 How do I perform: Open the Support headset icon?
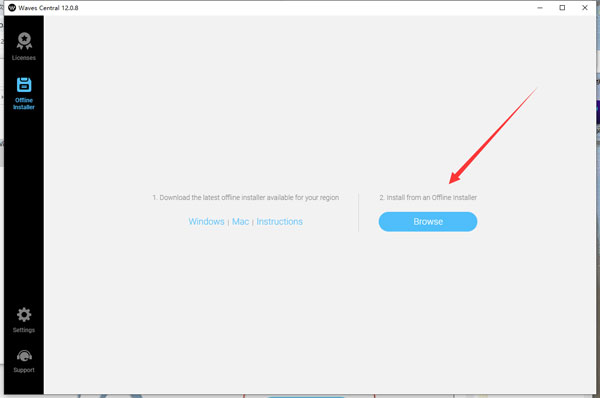pos(24,356)
